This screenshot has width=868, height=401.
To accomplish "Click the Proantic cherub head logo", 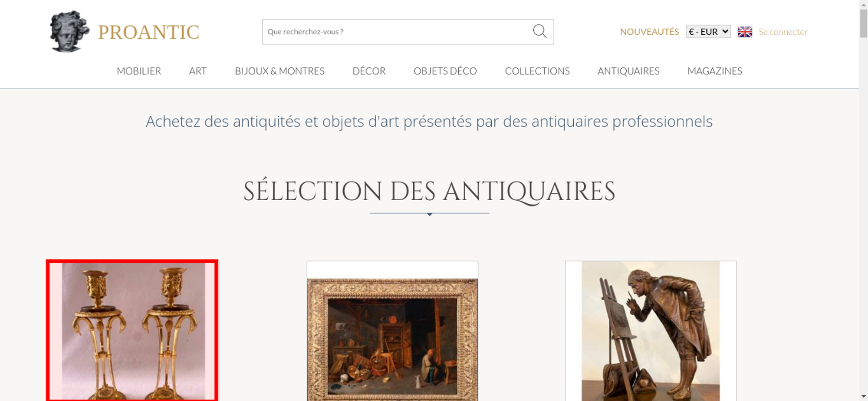I will click(x=69, y=31).
